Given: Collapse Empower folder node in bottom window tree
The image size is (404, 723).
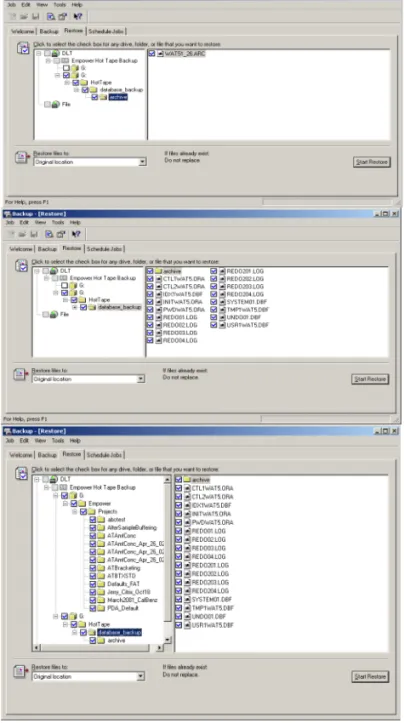Looking at the screenshot, I should tap(65, 504).
